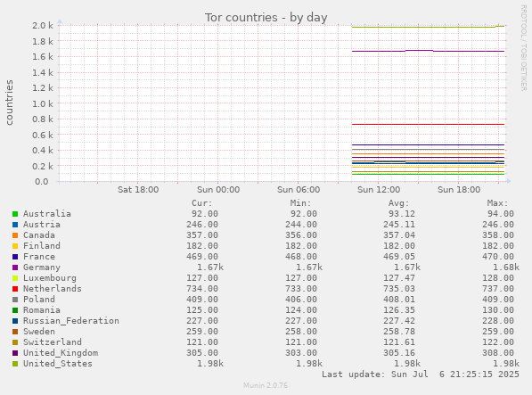Click the Cur: column header
Image resolution: width=532 pixels, height=395 pixels.
[202, 203]
